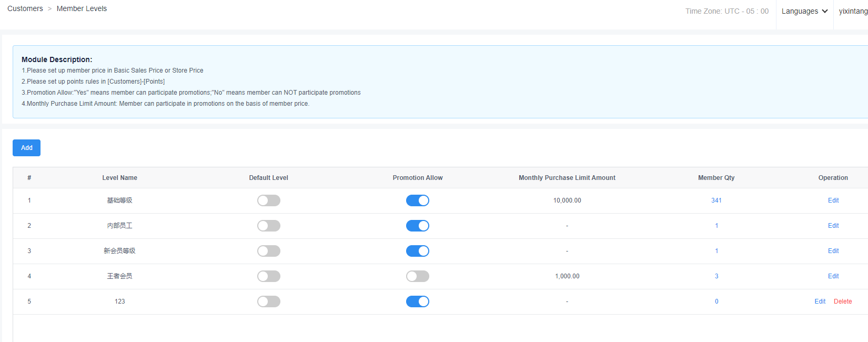This screenshot has height=342, width=868.
Task: Delete the level named 123
Action: (842, 301)
